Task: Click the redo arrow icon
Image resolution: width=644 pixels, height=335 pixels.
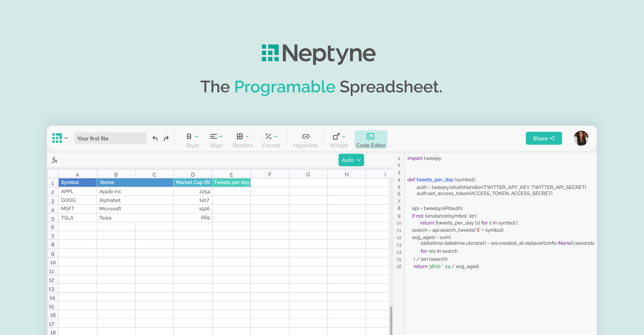Action: tap(166, 138)
